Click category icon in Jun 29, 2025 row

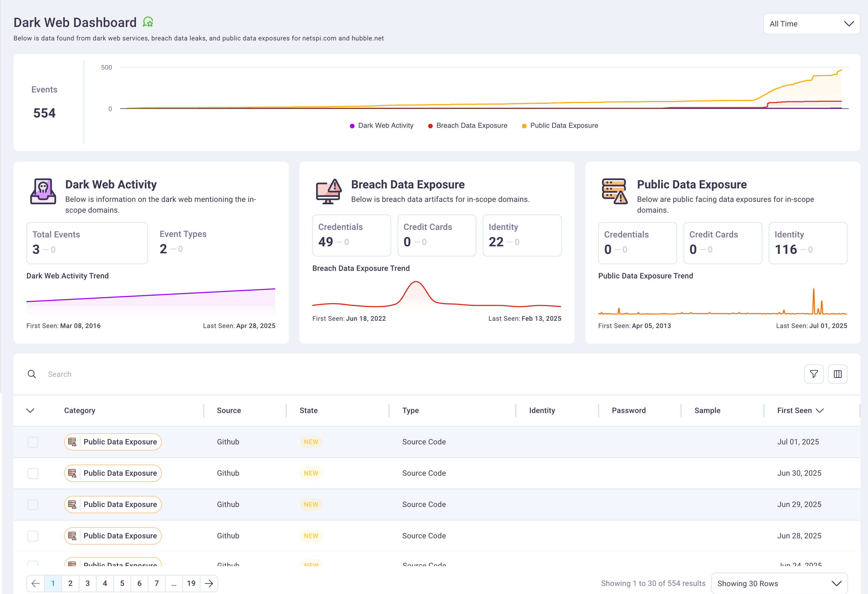pos(72,505)
